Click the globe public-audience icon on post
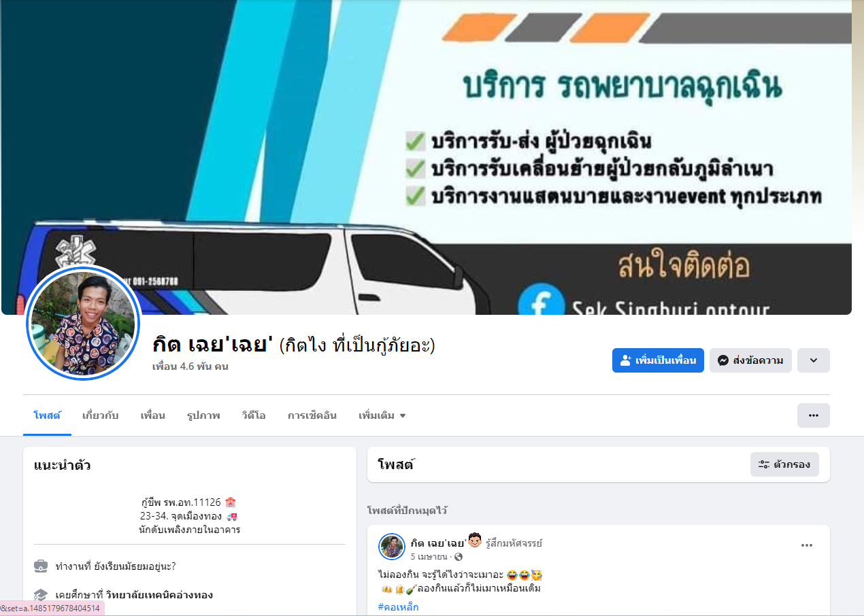864x616 pixels. pos(459,557)
